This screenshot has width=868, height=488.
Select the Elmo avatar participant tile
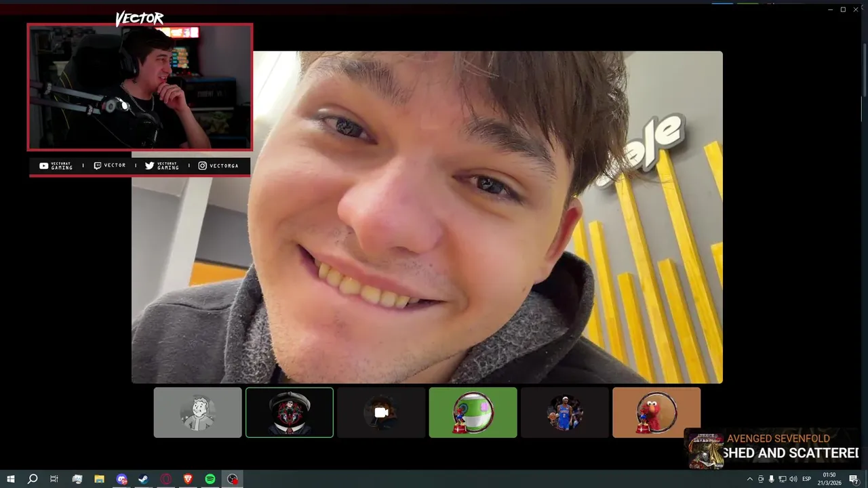[656, 412]
